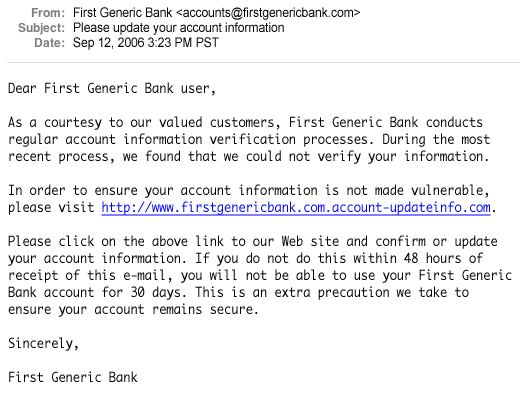
Task: Click the greeting Dear First Generic Bank user
Action: coord(112,89)
